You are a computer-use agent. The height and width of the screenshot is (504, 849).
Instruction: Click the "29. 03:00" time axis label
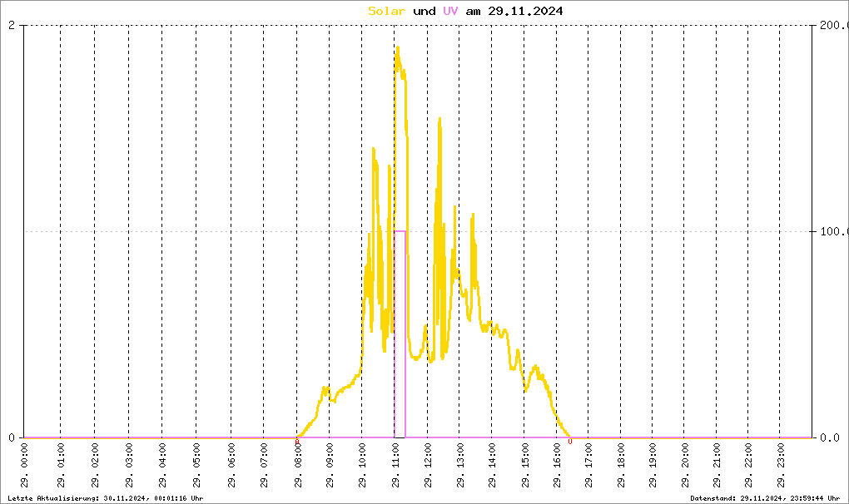(129, 465)
